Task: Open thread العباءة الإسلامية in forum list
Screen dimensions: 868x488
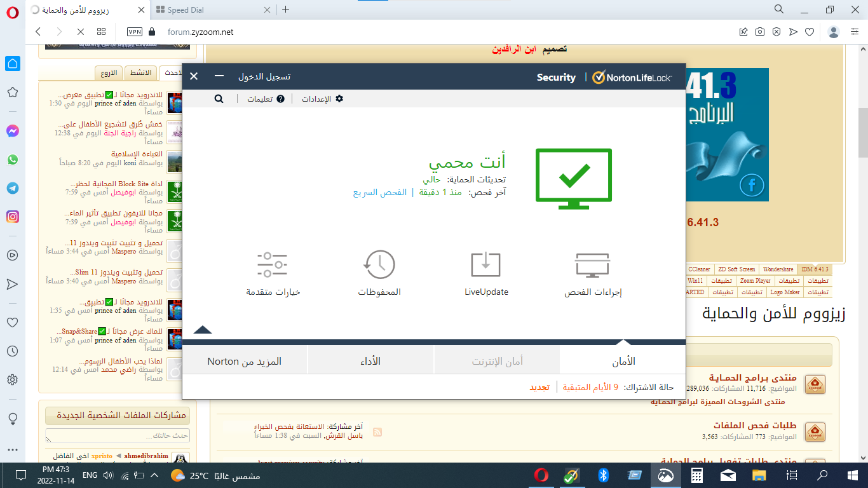Action: pos(137,154)
